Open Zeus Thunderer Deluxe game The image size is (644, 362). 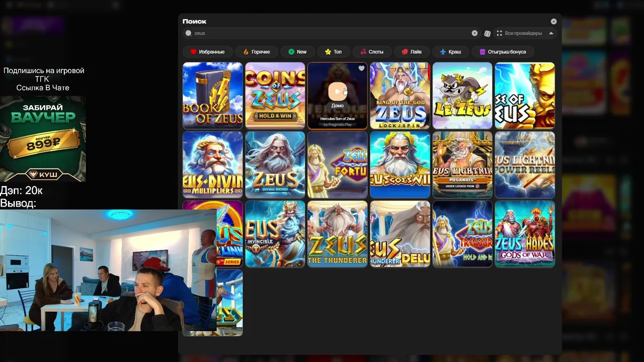coord(400,234)
